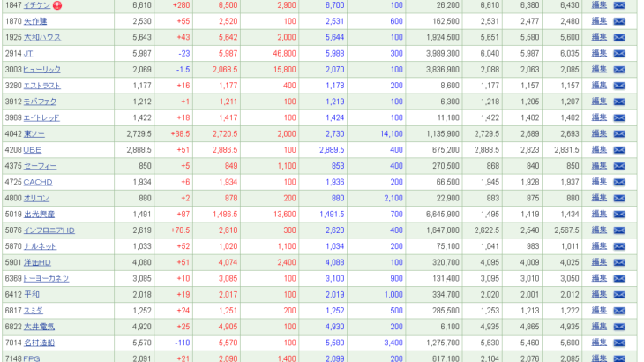
Task: Click the エストラスト stock name link
Action: pos(41,86)
